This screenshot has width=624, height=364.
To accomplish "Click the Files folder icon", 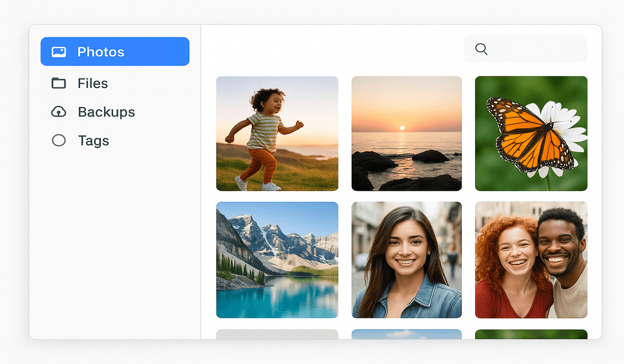I will point(59,83).
